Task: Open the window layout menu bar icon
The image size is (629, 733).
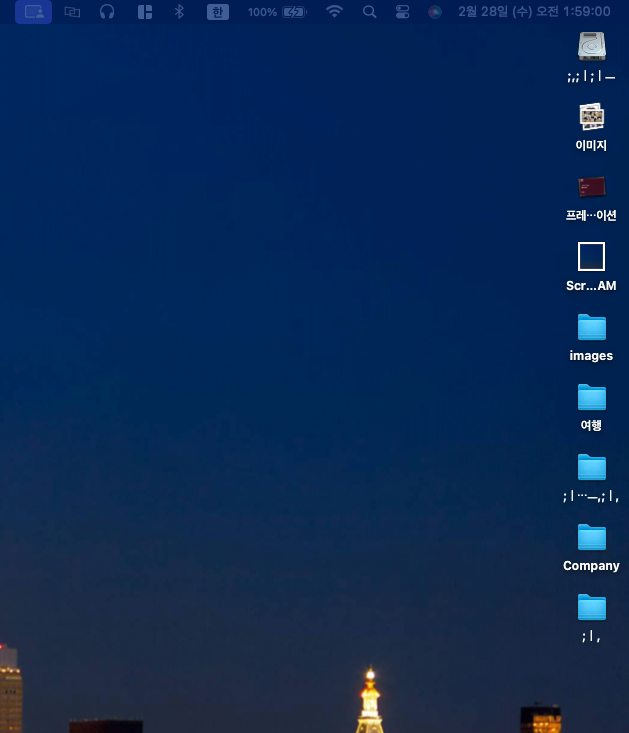Action: tap(145, 12)
